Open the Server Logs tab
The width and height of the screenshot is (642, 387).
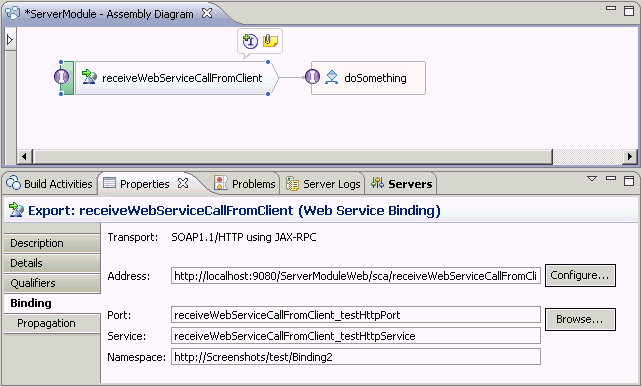click(x=323, y=184)
